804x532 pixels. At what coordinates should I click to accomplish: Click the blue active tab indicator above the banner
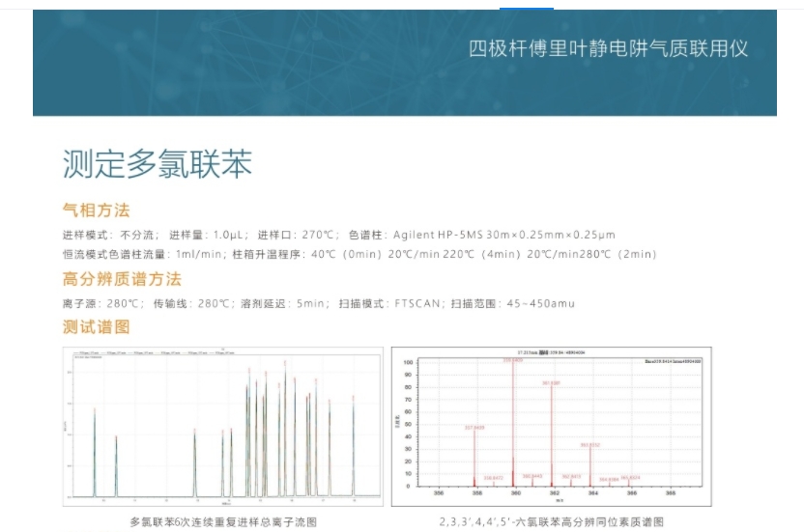coord(527,8)
